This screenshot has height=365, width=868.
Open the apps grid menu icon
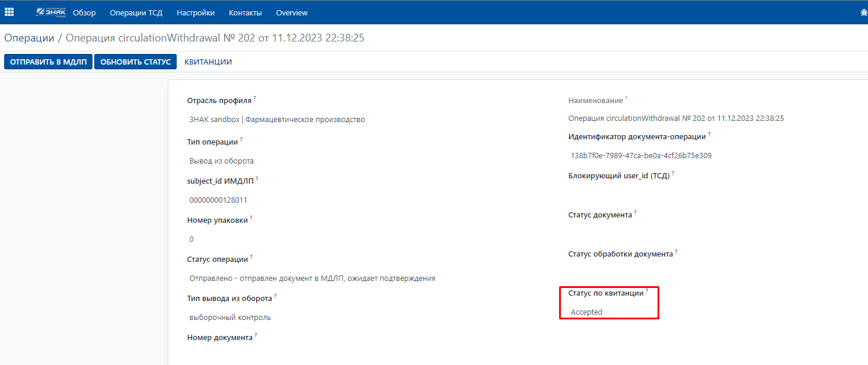click(x=9, y=12)
